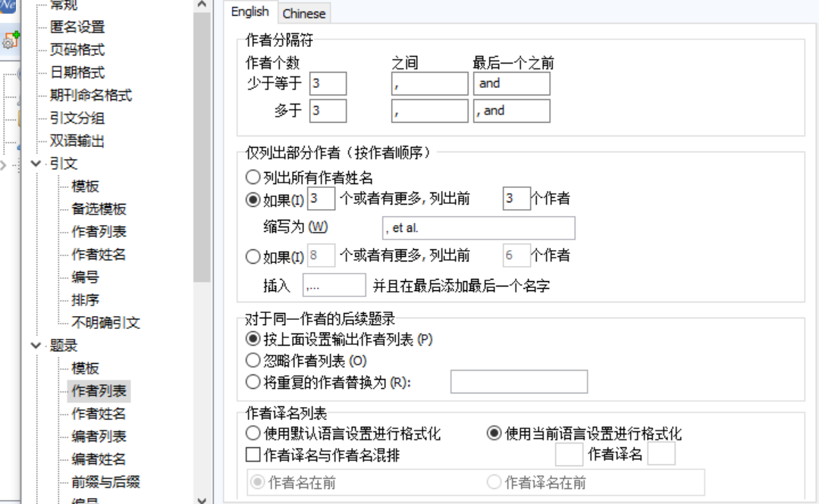Select 列出所有作者姓名 radio option

point(253,177)
